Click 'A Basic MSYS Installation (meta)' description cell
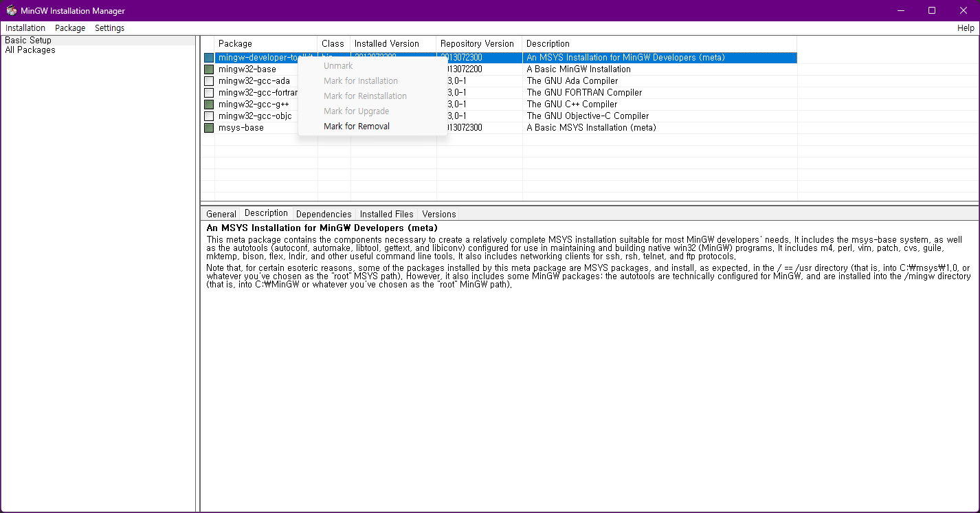This screenshot has height=513, width=980. click(591, 128)
